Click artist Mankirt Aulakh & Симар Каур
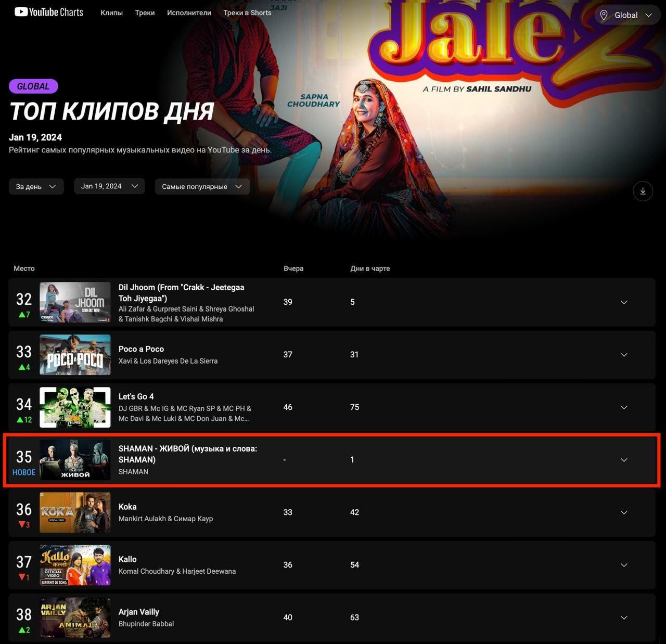The height and width of the screenshot is (644, 666). point(165,519)
